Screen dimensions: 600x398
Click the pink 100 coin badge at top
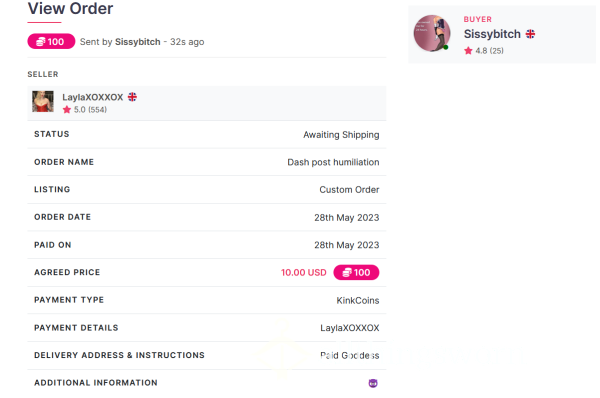[x=51, y=41]
